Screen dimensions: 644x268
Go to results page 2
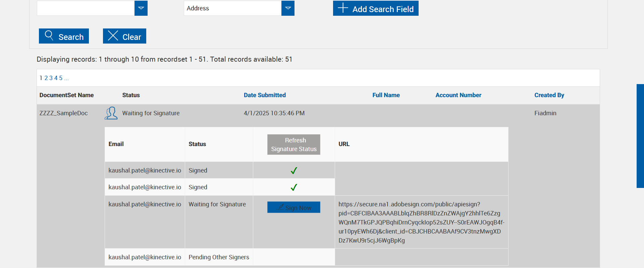point(46,78)
